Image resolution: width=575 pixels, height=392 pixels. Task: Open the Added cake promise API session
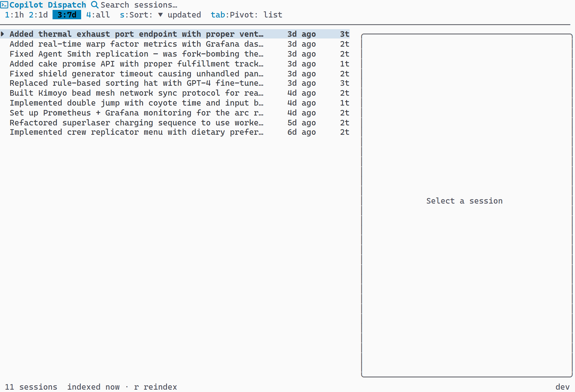(136, 64)
